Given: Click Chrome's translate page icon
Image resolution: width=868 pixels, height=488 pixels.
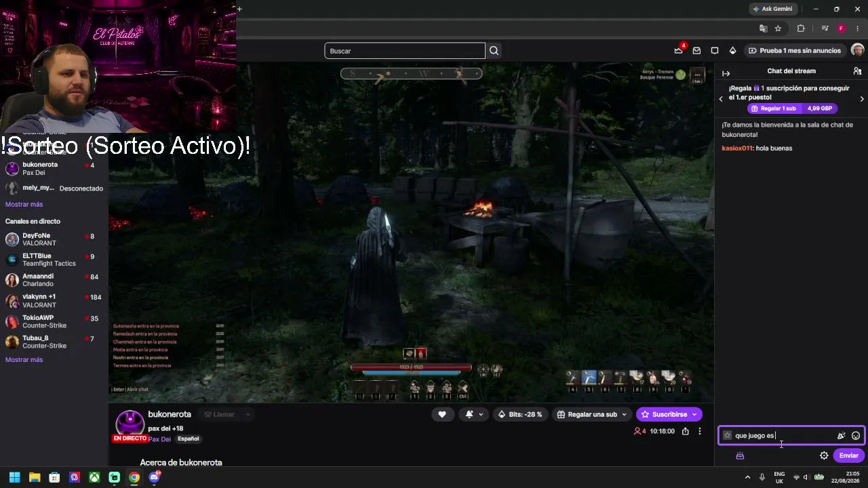Looking at the screenshot, I should click(764, 28).
